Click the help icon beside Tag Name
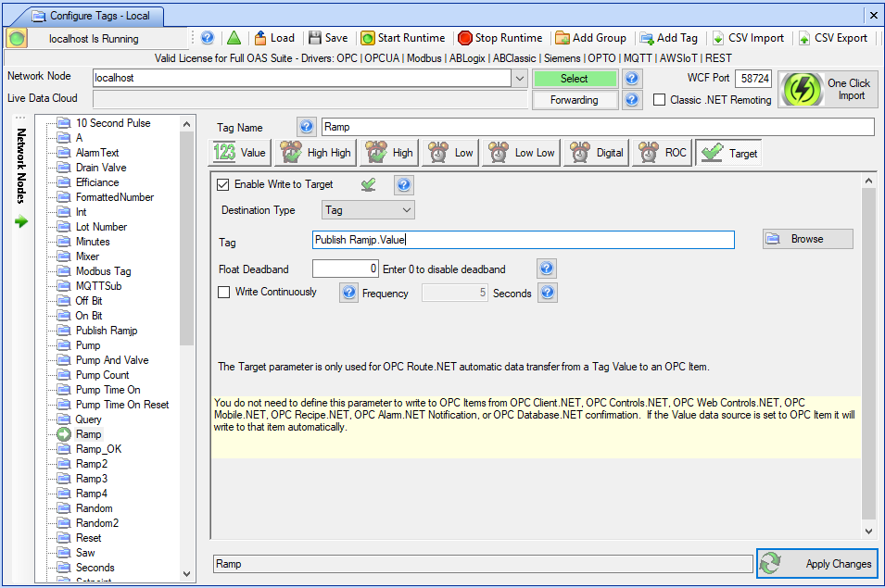Viewport: 885px width, 588px height. tap(306, 126)
